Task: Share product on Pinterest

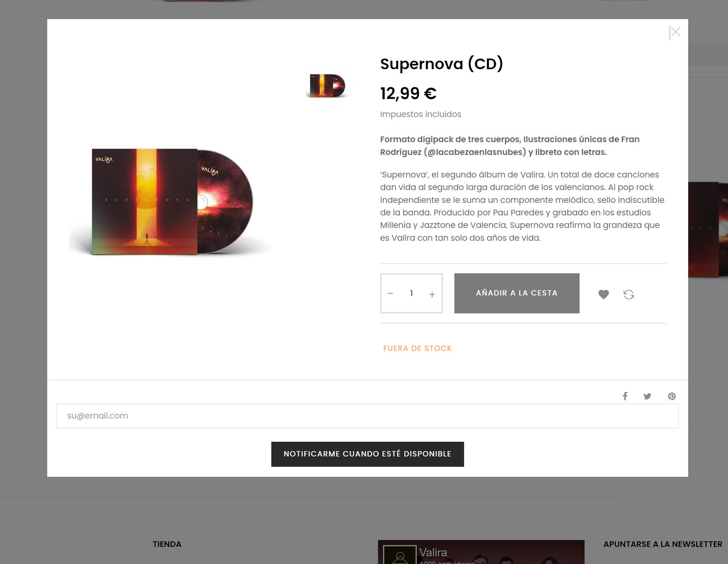Action: pos(672,396)
